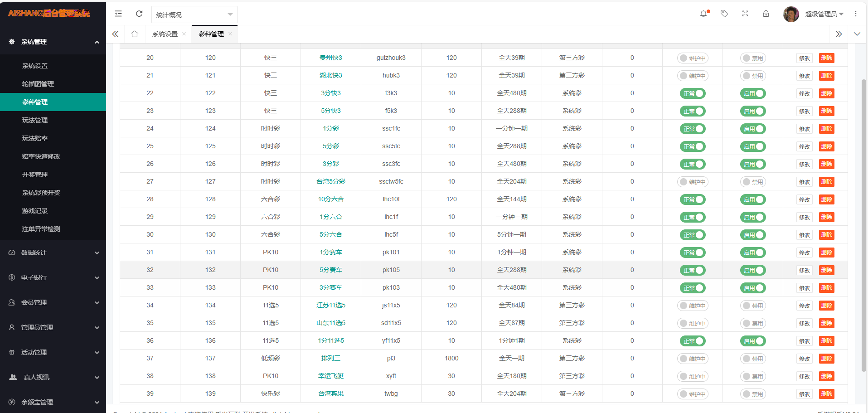This screenshot has width=868, height=413.
Task: Toggle 维护中 switch for 台湾5分彩
Action: pyautogui.click(x=693, y=182)
